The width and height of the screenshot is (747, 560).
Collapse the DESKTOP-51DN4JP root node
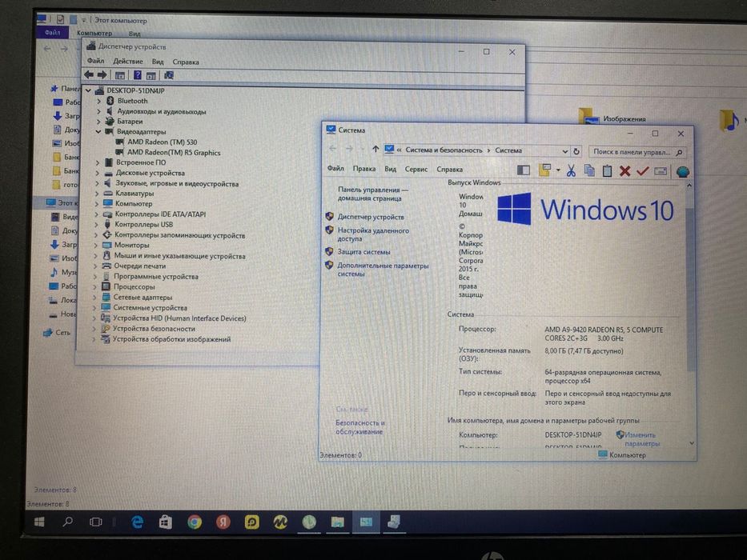pyautogui.click(x=89, y=90)
